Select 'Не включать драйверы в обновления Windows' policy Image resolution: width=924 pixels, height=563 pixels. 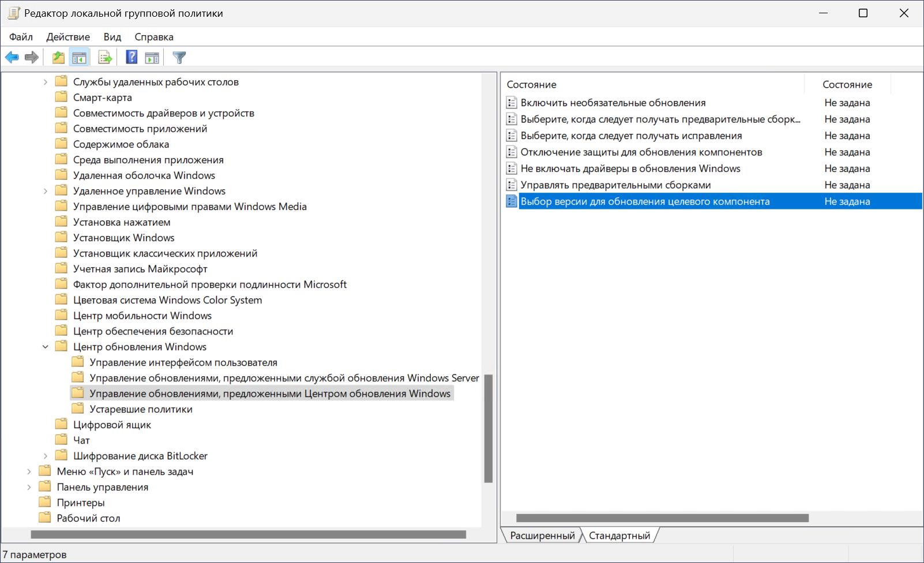(630, 168)
